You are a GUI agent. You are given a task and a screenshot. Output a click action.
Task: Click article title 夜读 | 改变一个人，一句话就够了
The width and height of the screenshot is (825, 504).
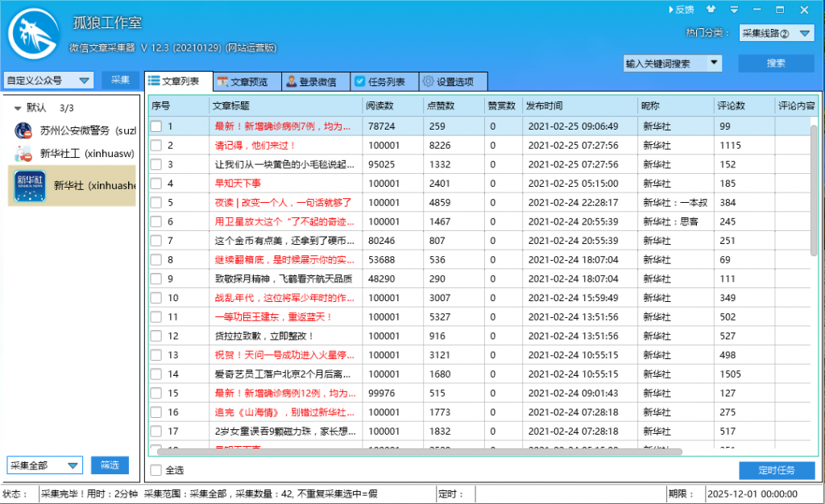[x=283, y=203]
